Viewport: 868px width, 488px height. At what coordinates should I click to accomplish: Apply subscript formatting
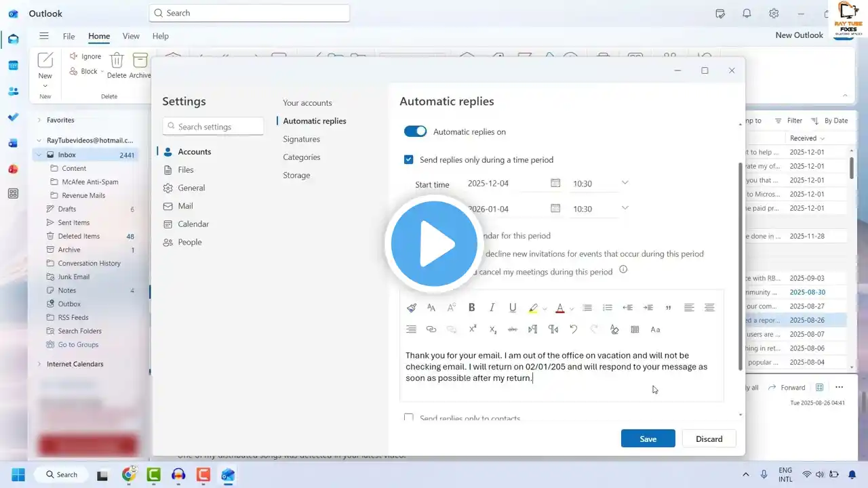tap(493, 329)
